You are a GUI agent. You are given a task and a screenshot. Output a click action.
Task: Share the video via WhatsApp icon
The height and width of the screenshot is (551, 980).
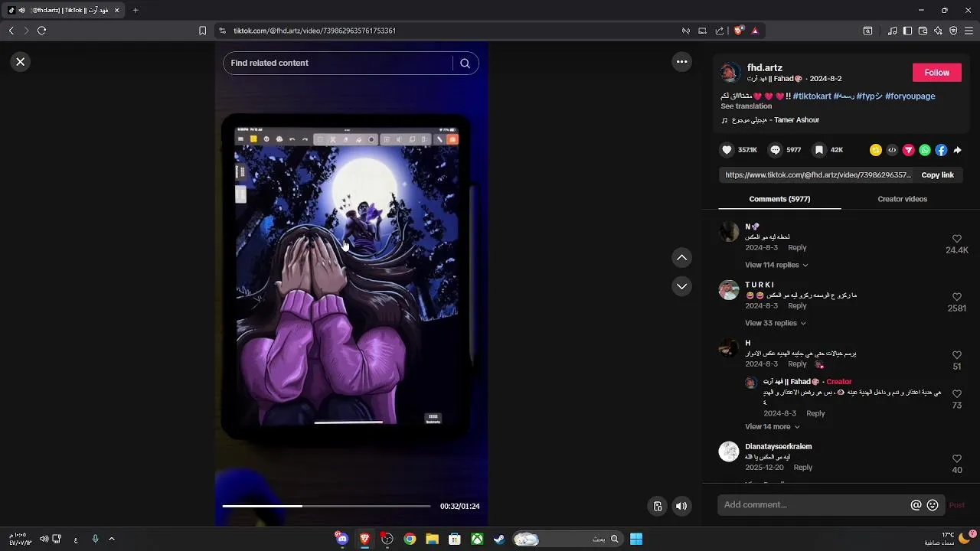(x=925, y=150)
